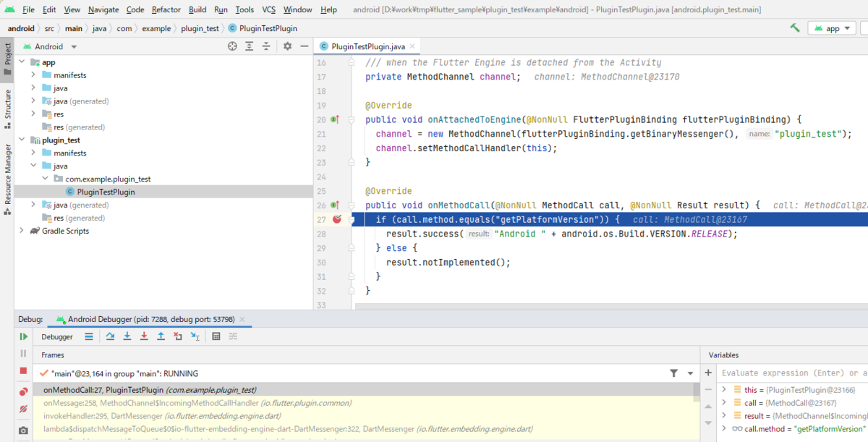Step out of current method
Viewport: 868px width, 442px height.
tap(161, 336)
